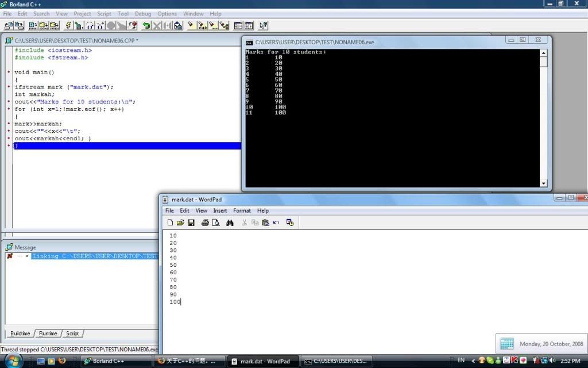Open the Project menu in Borland C++
This screenshot has height=368, width=588.
[82, 14]
